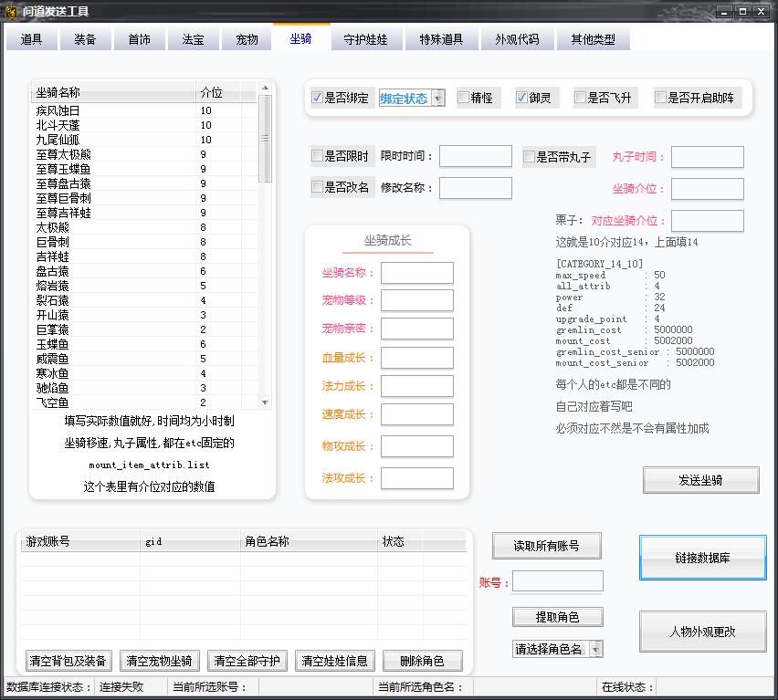The width and height of the screenshot is (778, 700).
Task: Click the app icon in title bar
Action: [10, 11]
